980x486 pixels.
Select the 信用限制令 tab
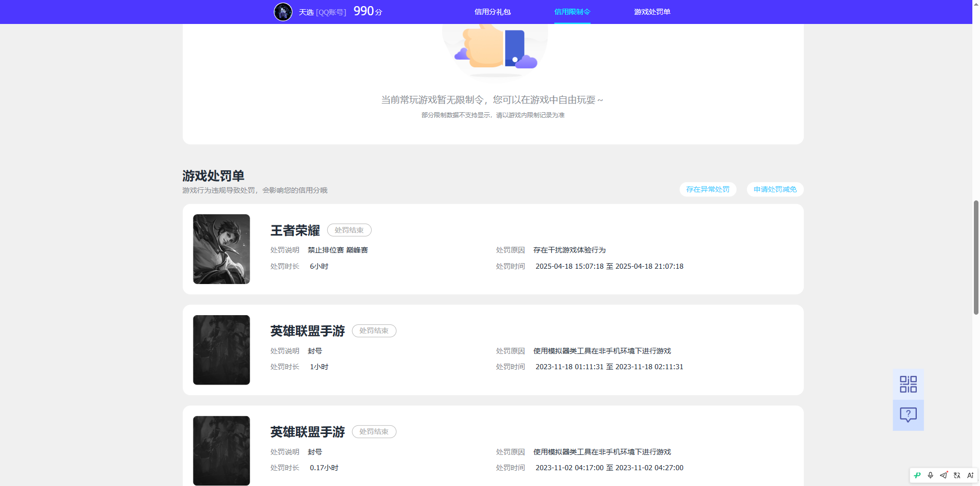click(572, 12)
